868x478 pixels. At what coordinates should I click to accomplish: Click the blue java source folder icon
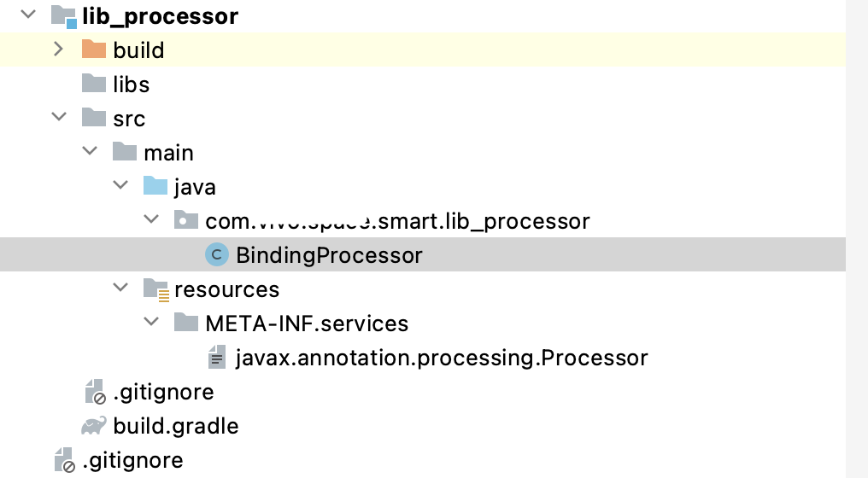[155, 186]
